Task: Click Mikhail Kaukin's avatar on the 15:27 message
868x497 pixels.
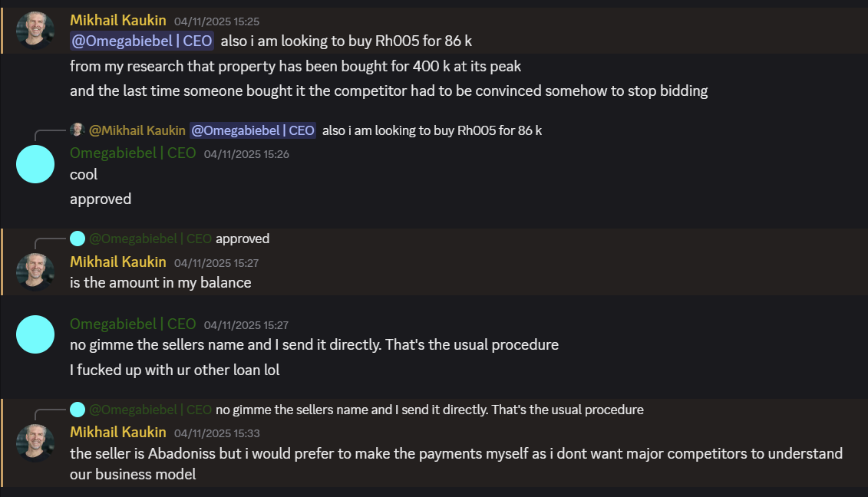Action: [x=35, y=272]
